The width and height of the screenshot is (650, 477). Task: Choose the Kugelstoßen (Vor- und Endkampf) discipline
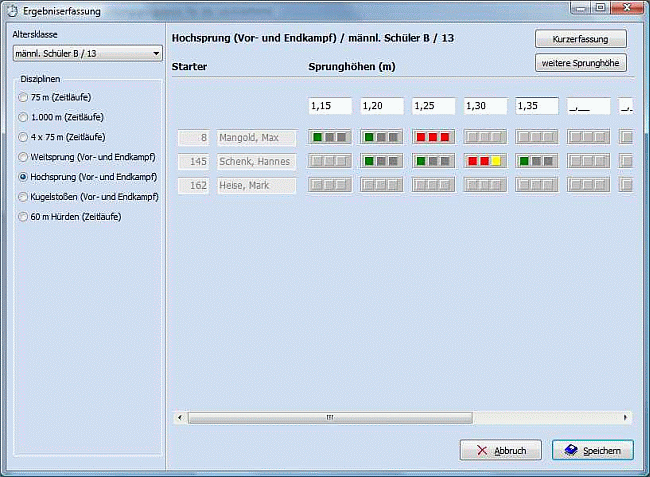[x=23, y=197]
